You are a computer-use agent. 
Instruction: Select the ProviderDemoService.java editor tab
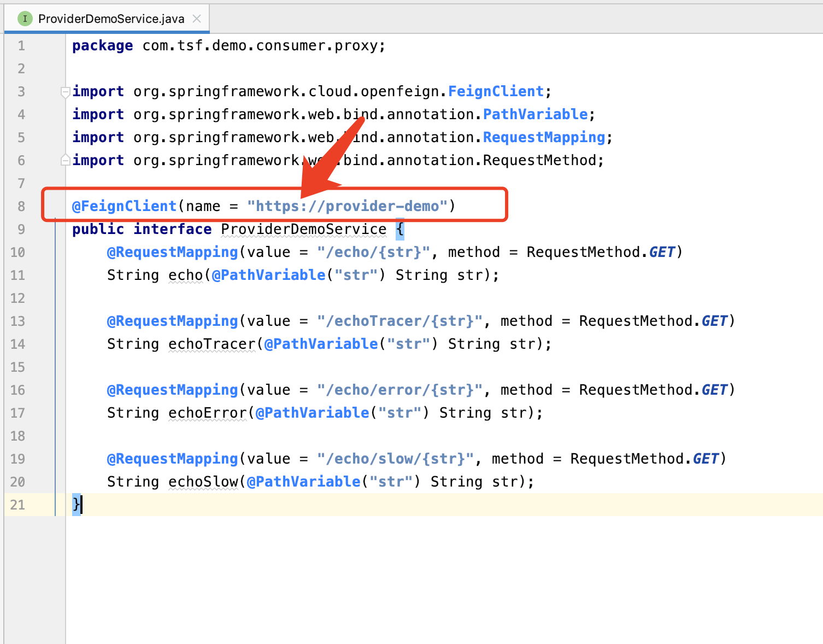pyautogui.click(x=111, y=19)
